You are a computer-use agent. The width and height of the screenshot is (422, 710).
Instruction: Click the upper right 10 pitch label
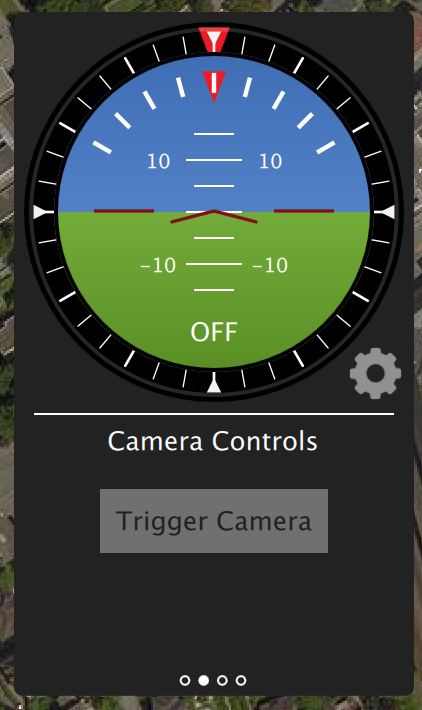tap(270, 161)
